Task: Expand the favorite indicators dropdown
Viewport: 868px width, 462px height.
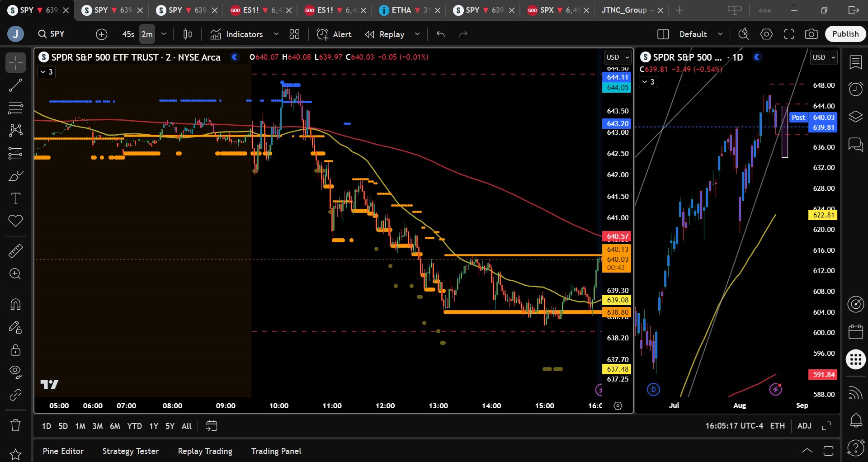Action: [276, 34]
